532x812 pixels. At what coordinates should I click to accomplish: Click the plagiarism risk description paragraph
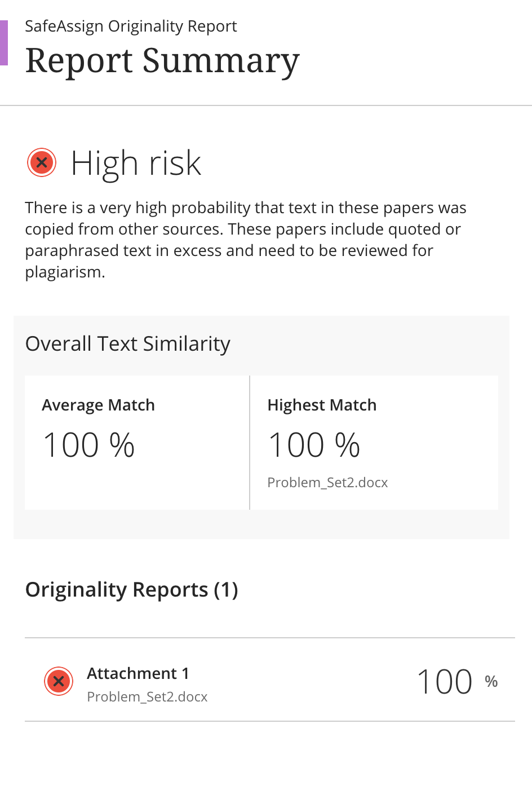246,240
